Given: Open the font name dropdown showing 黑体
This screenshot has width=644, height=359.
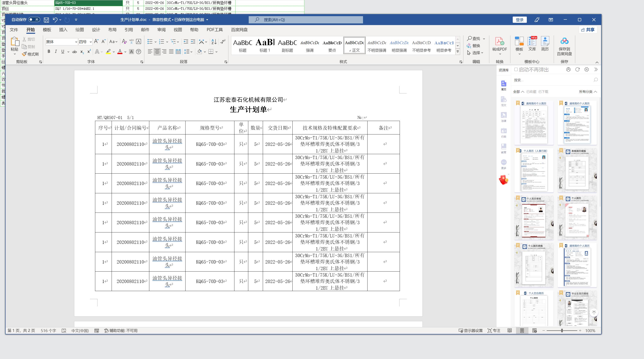Looking at the screenshot, I should click(x=76, y=42).
